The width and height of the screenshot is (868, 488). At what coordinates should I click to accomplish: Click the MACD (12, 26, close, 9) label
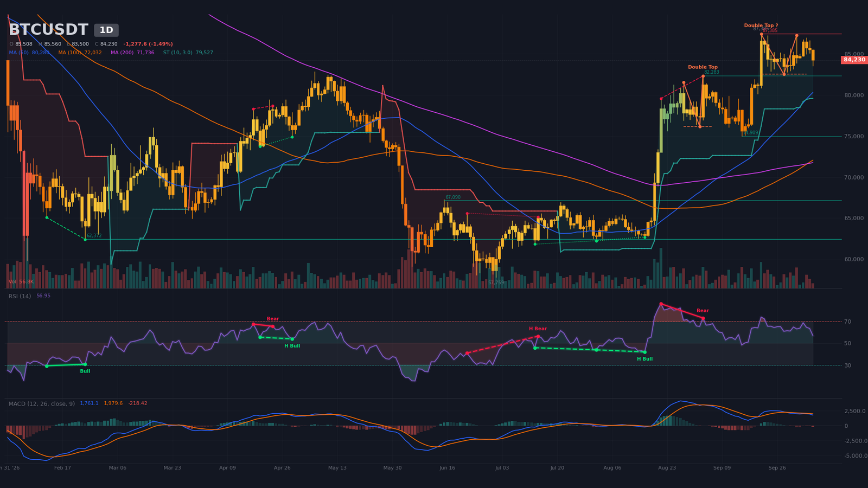coord(42,403)
